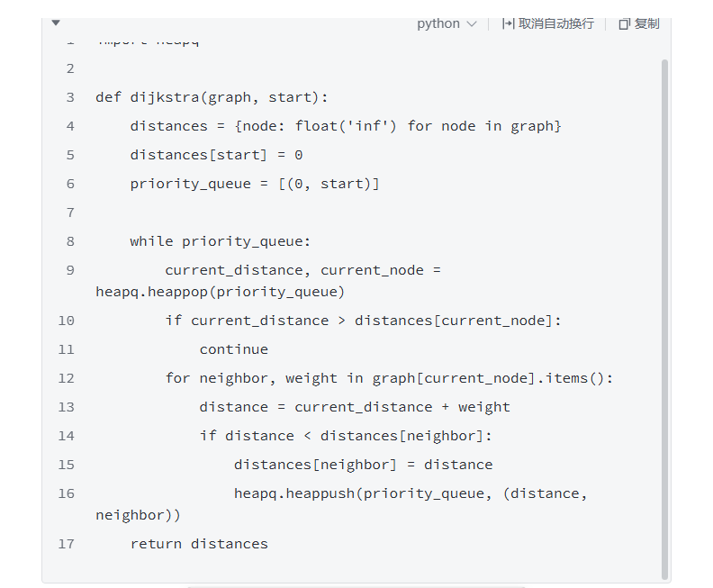Click the chevron next to python
Image resolution: width=713 pixels, height=588 pixels.
point(472,24)
